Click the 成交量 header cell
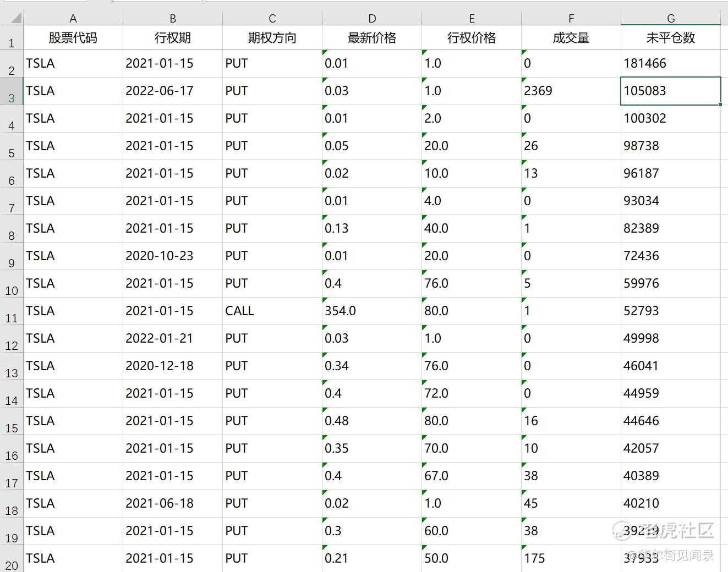The height and width of the screenshot is (572, 728). click(x=571, y=37)
